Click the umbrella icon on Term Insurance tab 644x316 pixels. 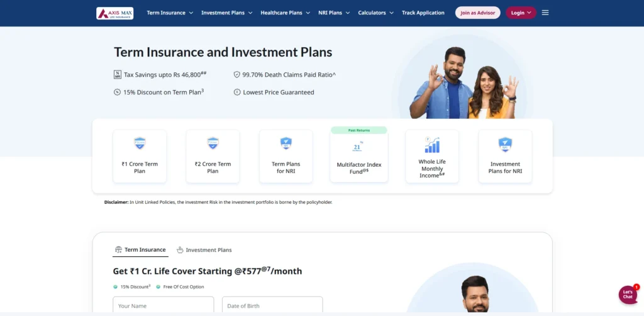coord(119,249)
